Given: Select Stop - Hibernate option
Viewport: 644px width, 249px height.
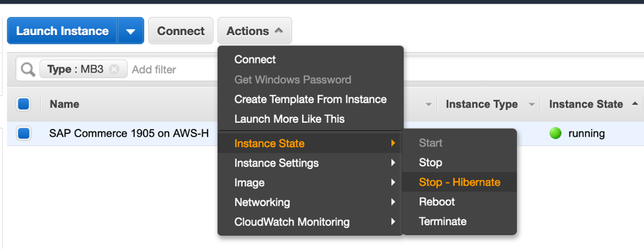Looking at the screenshot, I should [x=459, y=182].
